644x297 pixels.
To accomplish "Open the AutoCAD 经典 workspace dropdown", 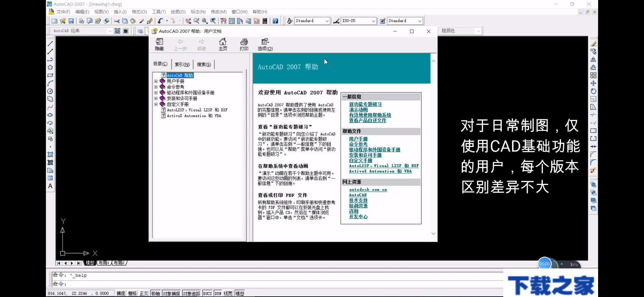I will point(110,31).
